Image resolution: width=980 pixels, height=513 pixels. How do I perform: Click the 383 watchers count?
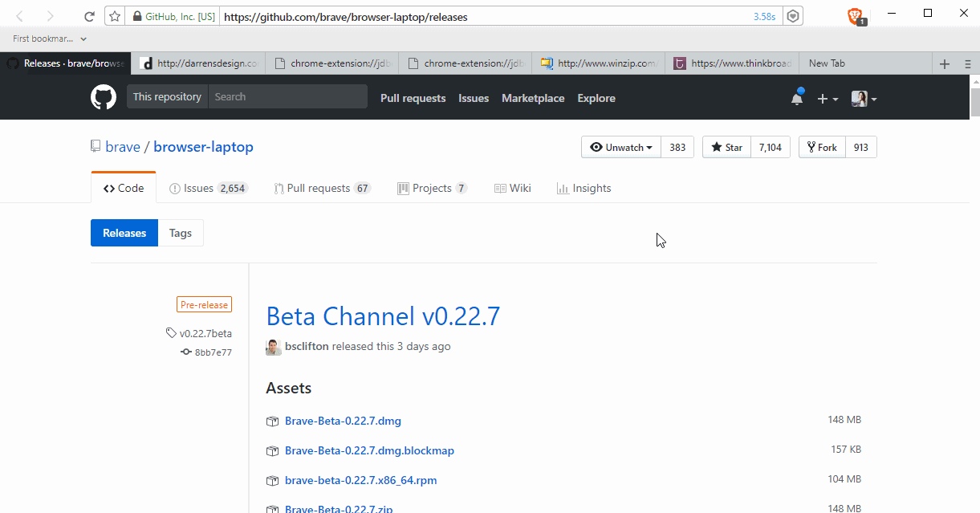click(x=677, y=147)
